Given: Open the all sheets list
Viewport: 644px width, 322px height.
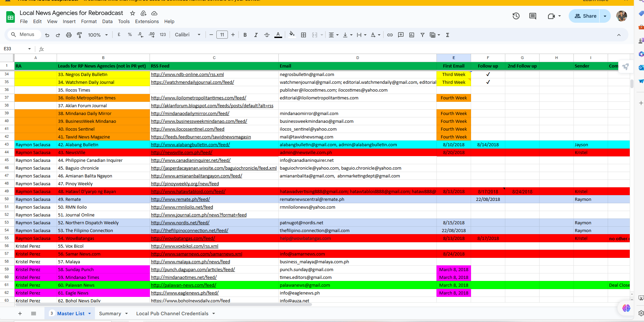Looking at the screenshot, I should click(34, 314).
